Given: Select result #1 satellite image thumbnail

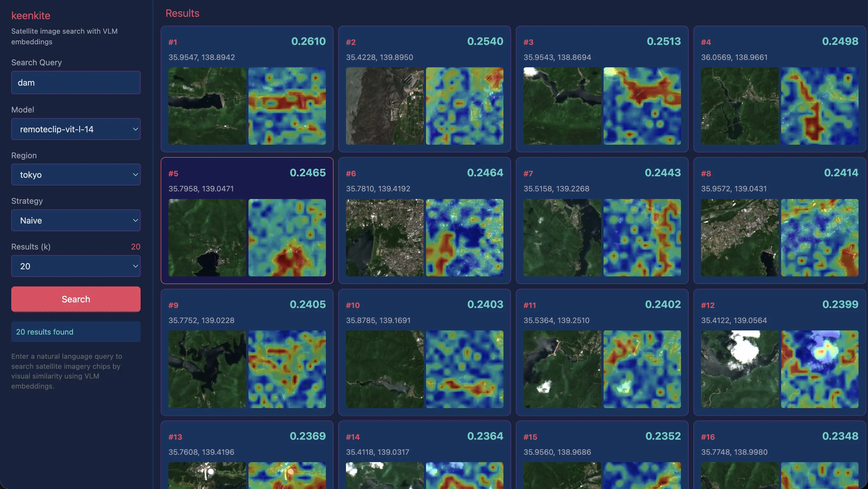Looking at the screenshot, I should [207, 106].
